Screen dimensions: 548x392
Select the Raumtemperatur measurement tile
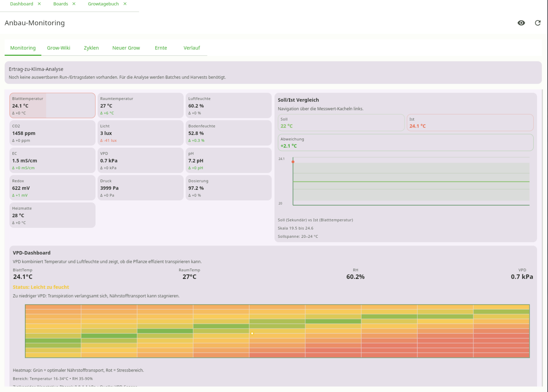140,106
